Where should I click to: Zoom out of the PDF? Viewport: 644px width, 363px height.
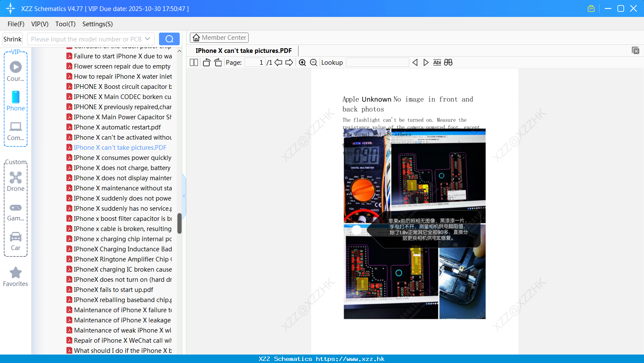tap(313, 62)
